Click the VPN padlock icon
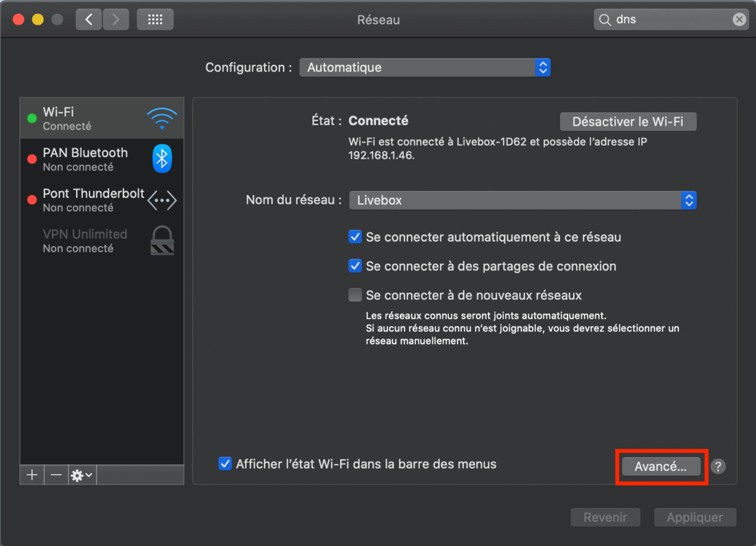756x546 pixels. point(162,240)
